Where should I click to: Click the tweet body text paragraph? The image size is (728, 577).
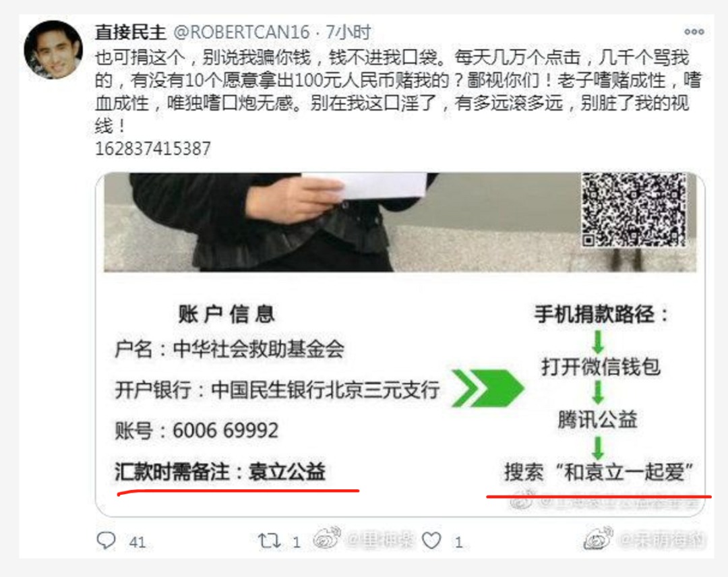(398, 92)
